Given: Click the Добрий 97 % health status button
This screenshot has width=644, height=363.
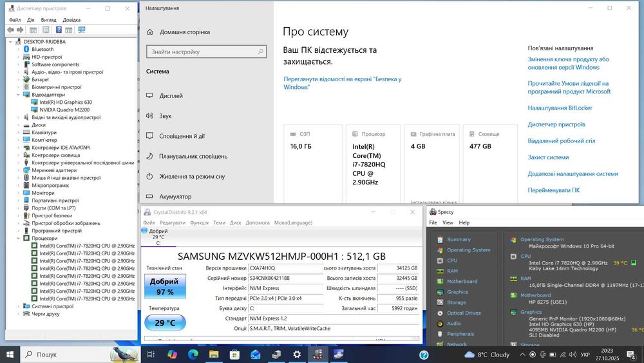Looking at the screenshot, I should tap(165, 286).
